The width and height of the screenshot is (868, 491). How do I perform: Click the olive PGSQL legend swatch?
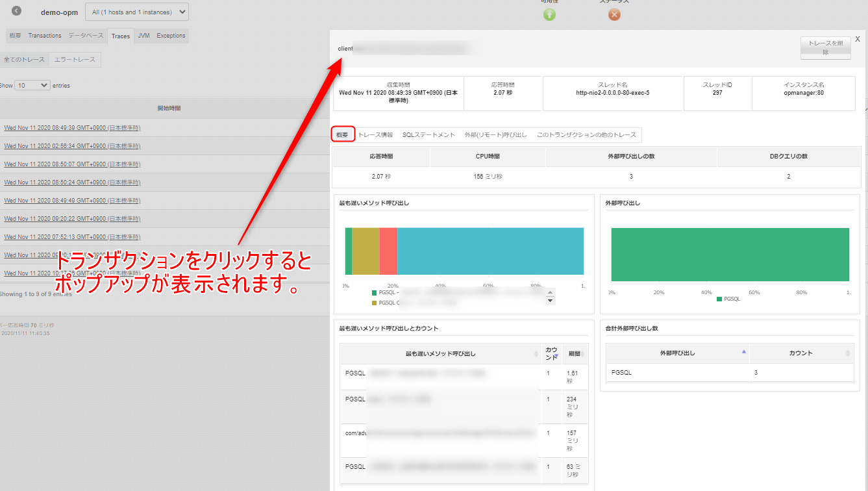point(374,303)
